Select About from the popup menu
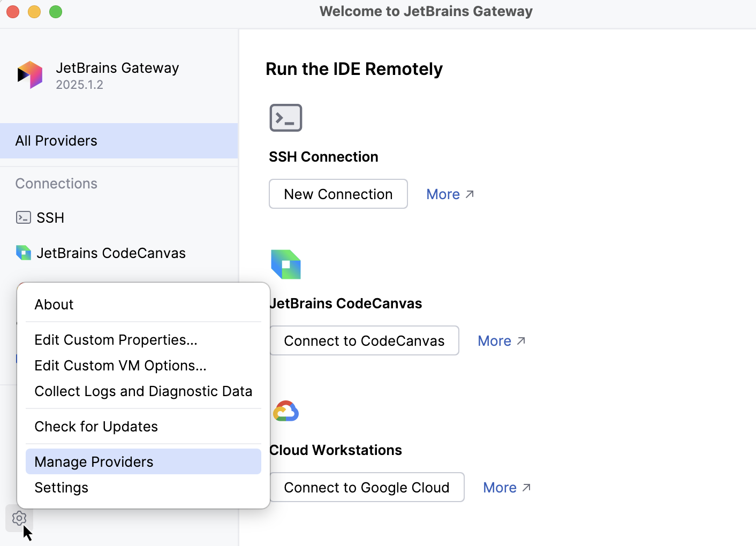Viewport: 756px width, 546px height. [x=143, y=305]
